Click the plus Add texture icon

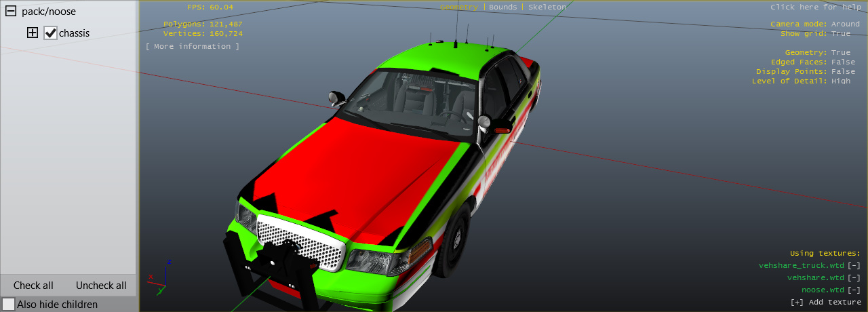coord(797,302)
